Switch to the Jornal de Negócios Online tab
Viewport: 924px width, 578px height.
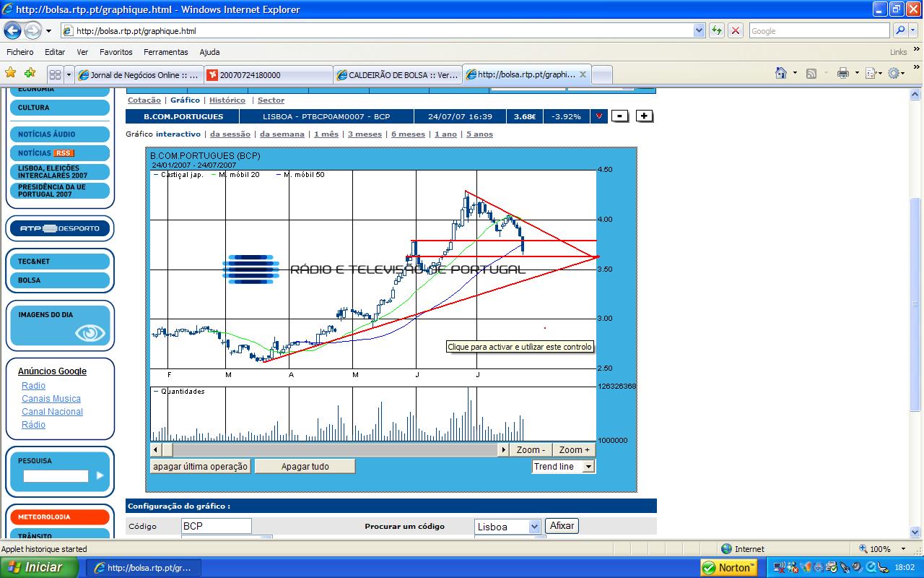139,75
